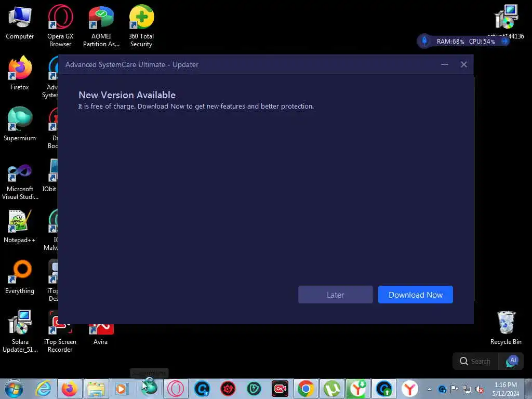Select the Opera GX Browser desktop shortcut
This screenshot has height=399, width=532.
pos(60,26)
